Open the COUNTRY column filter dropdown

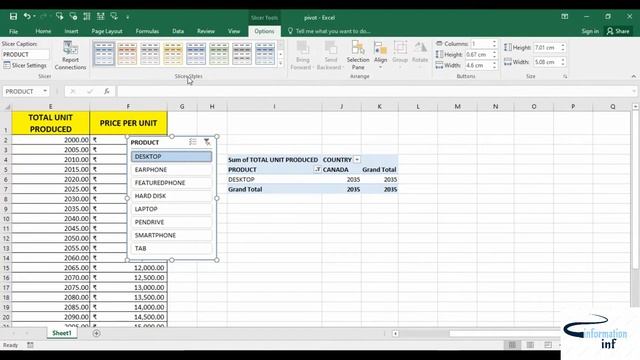[357, 160]
